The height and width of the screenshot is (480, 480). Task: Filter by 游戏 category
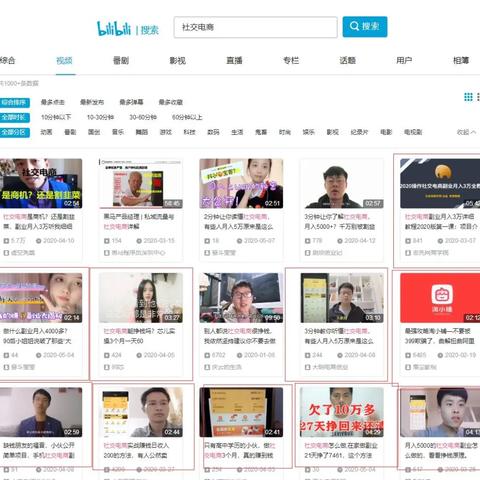click(x=166, y=132)
